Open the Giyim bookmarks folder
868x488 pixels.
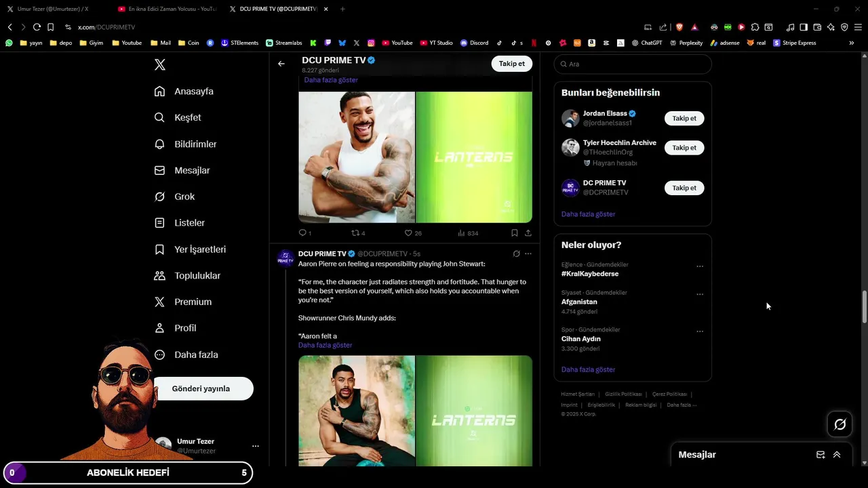[x=92, y=43]
